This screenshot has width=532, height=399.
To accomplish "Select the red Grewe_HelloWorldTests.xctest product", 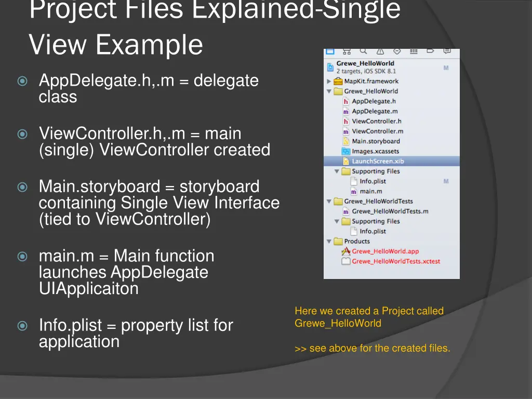I will [396, 261].
